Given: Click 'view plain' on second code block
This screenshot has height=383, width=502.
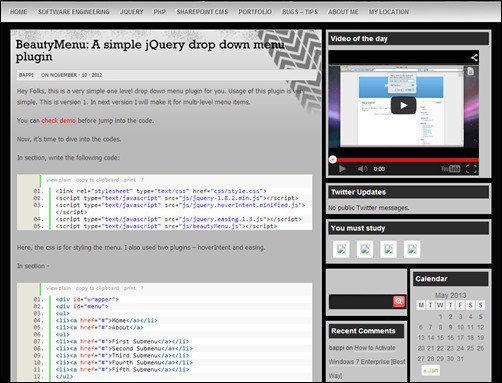Looking at the screenshot, I should tap(58, 288).
